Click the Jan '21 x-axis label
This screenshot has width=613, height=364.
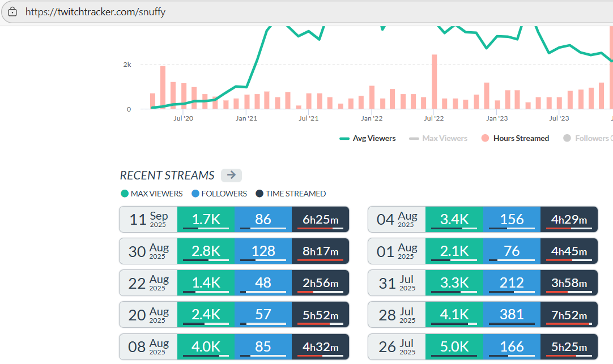click(246, 118)
